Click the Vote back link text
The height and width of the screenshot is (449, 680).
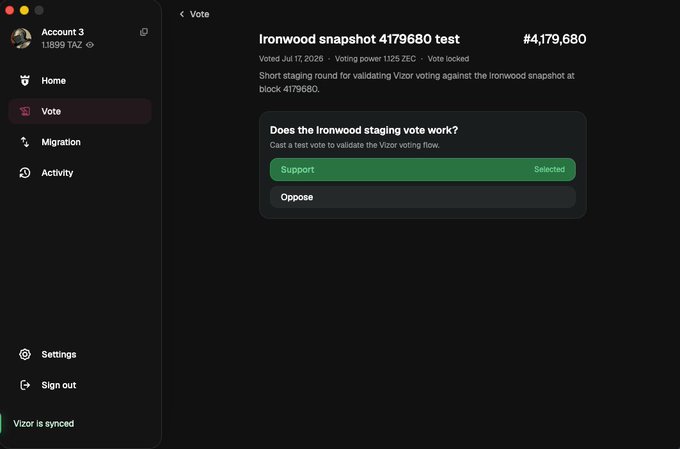click(x=199, y=14)
